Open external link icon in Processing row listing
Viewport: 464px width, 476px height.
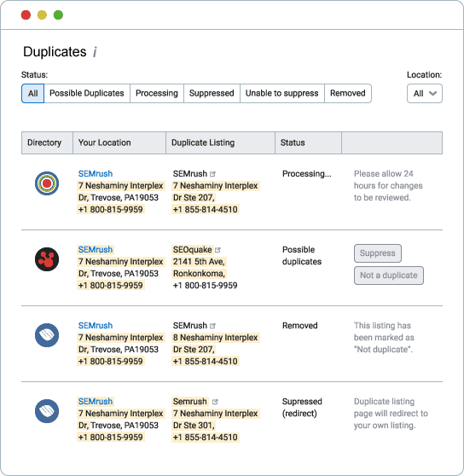pyautogui.click(x=212, y=174)
